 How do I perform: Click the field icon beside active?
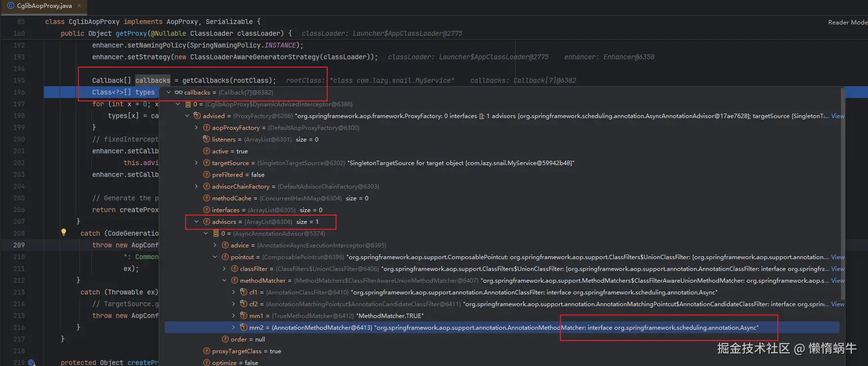pos(206,151)
